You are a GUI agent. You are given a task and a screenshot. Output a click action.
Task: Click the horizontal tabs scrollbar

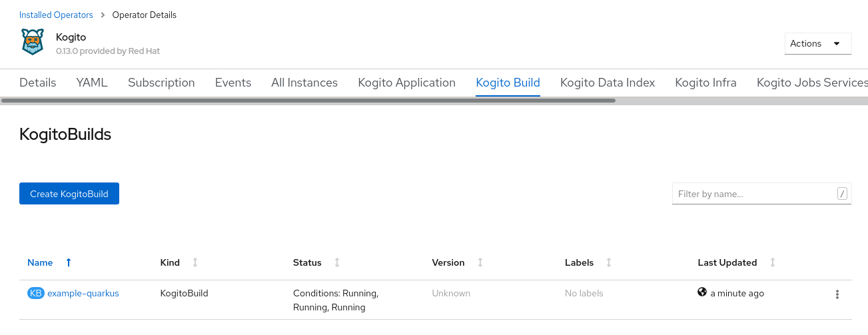click(x=308, y=101)
